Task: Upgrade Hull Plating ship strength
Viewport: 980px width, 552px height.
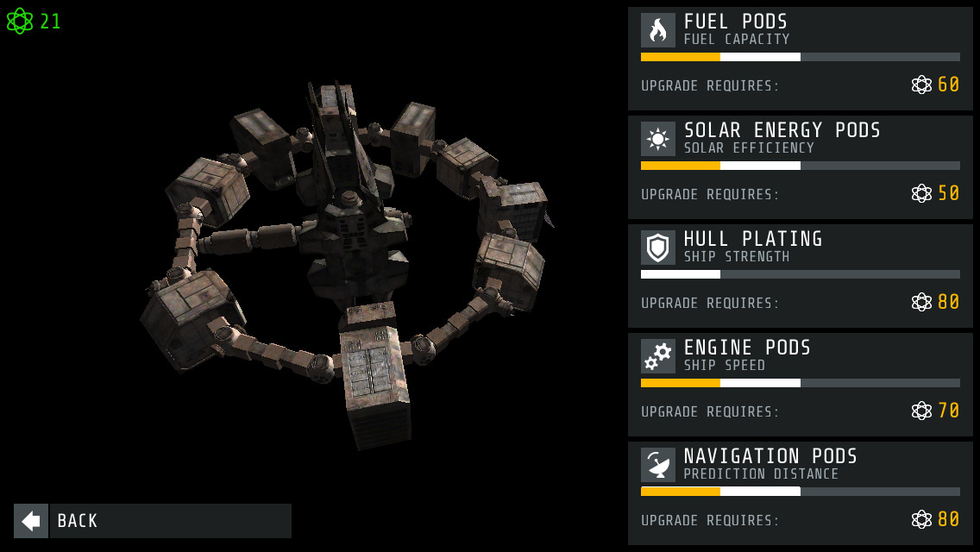Action: point(800,276)
